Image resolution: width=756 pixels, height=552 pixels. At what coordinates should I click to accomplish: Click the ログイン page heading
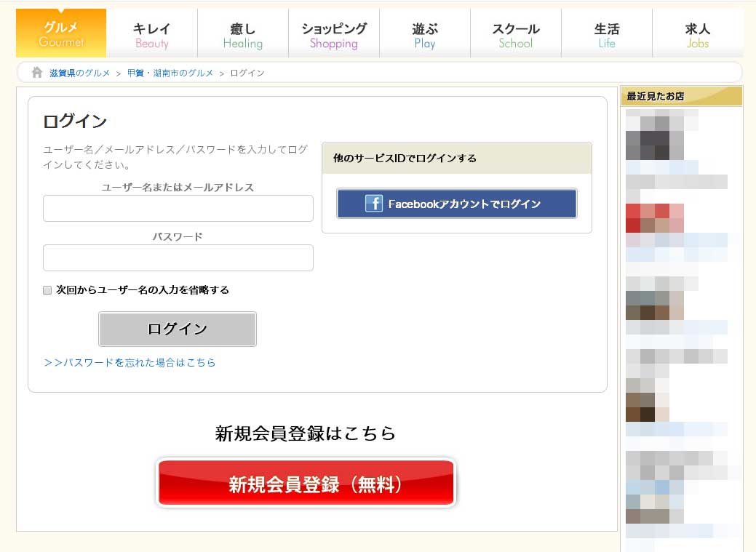[x=75, y=121]
